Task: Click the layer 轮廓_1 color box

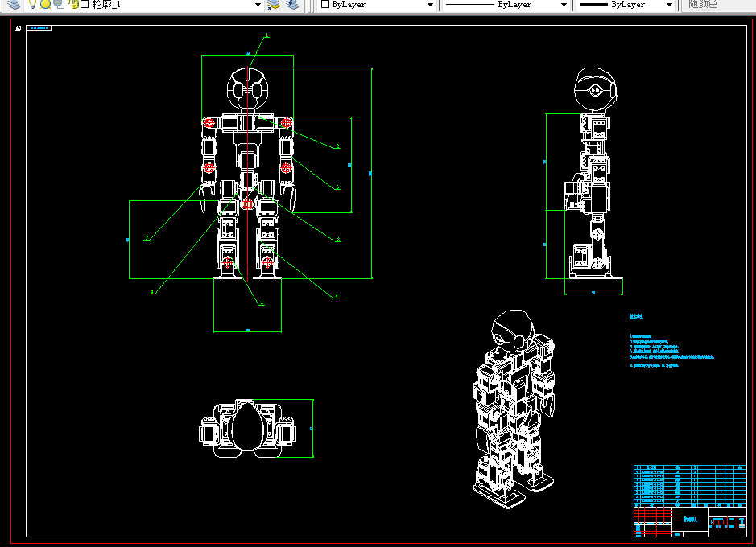Action: [x=85, y=4]
